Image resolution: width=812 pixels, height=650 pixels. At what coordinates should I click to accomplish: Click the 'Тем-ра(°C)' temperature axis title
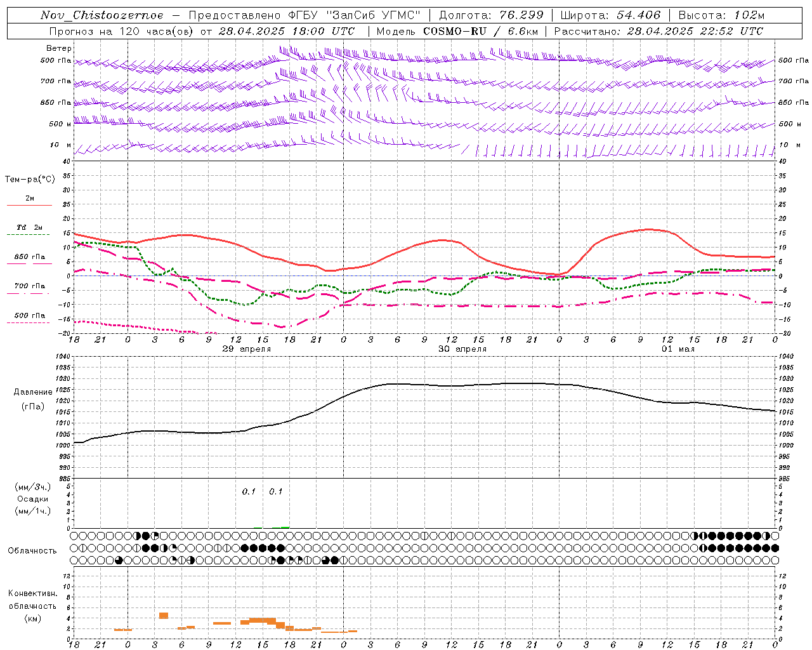coord(30,180)
